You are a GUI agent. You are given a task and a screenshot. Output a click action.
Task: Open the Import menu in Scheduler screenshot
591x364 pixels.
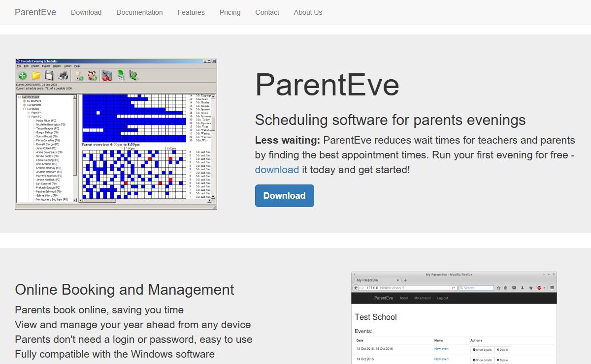click(35, 66)
